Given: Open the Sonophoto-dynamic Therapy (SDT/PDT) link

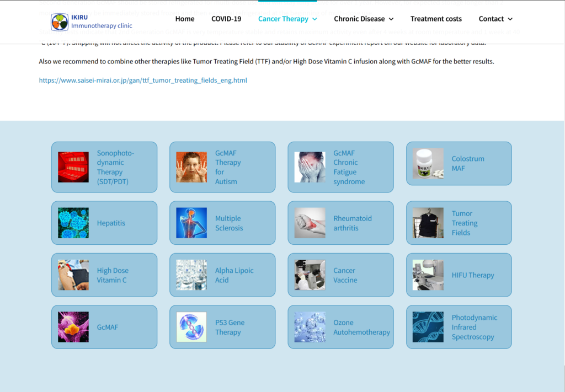Looking at the screenshot, I should pos(115,167).
